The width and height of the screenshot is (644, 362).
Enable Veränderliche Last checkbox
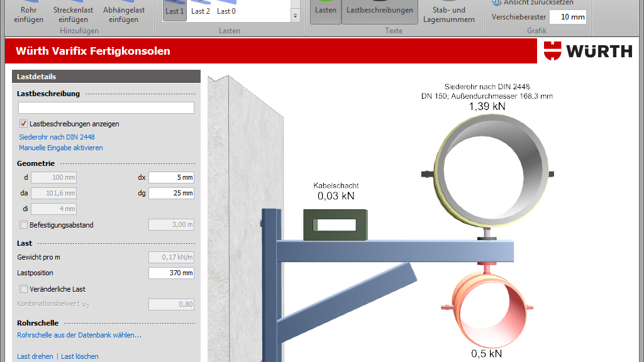23,289
